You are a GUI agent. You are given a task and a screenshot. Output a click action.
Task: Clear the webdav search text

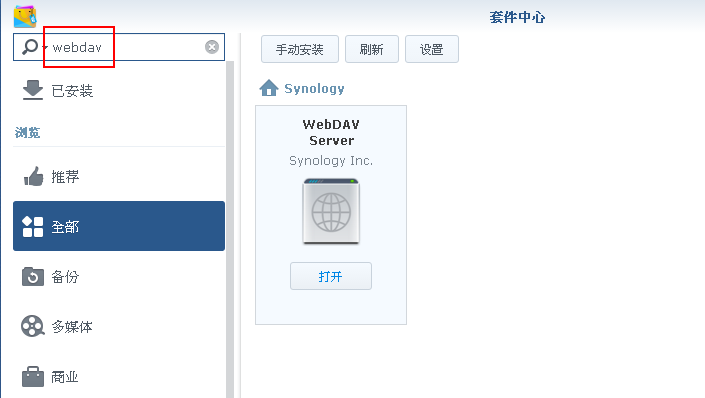click(x=212, y=47)
